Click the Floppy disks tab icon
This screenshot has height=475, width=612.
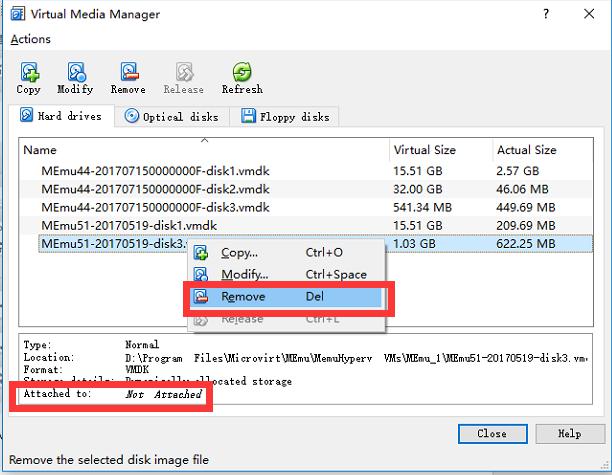(x=249, y=117)
